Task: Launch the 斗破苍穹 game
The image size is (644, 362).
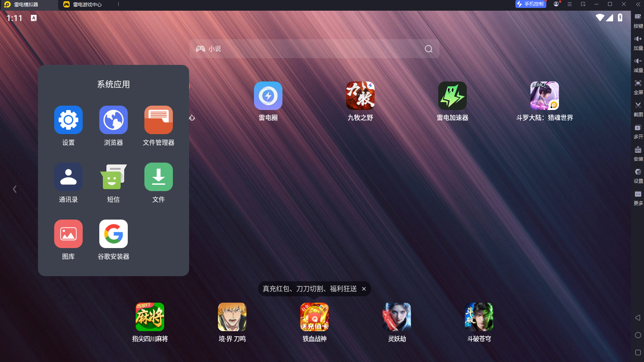Action: (479, 317)
